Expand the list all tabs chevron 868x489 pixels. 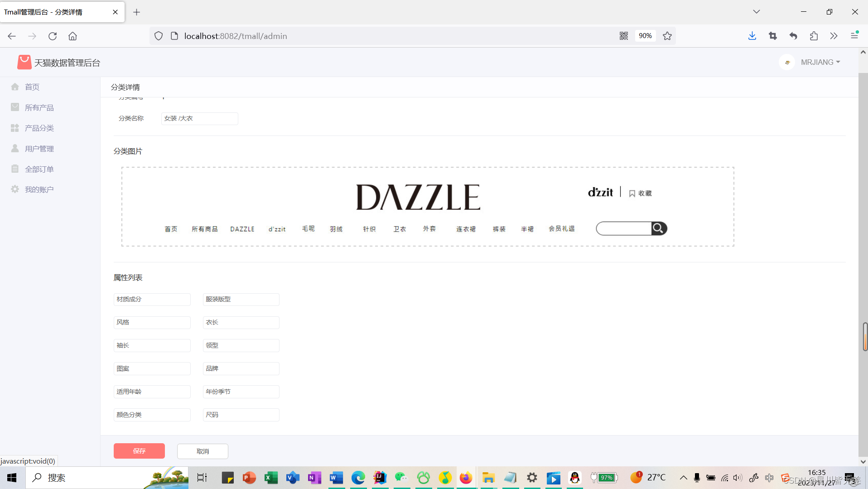pyautogui.click(x=756, y=12)
